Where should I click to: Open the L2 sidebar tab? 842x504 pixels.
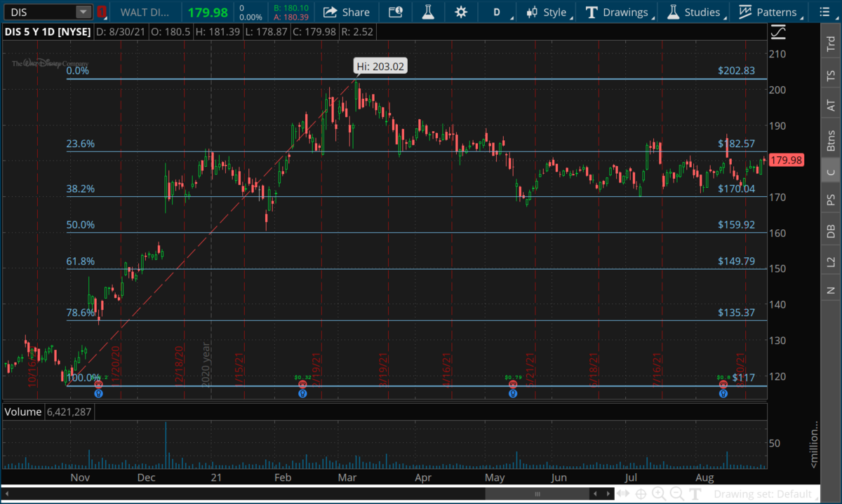831,261
